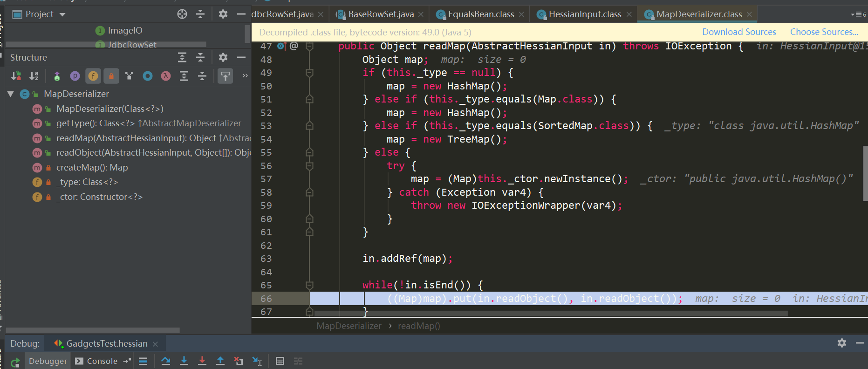
Task: Open the Project view dropdown
Action: point(62,14)
